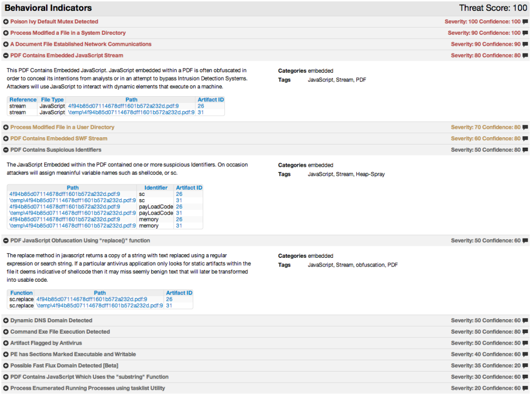This screenshot has height=395, width=532.
Task: Click comment icon for PDF Contains JavaScript substring indicator
Action: [525, 376]
